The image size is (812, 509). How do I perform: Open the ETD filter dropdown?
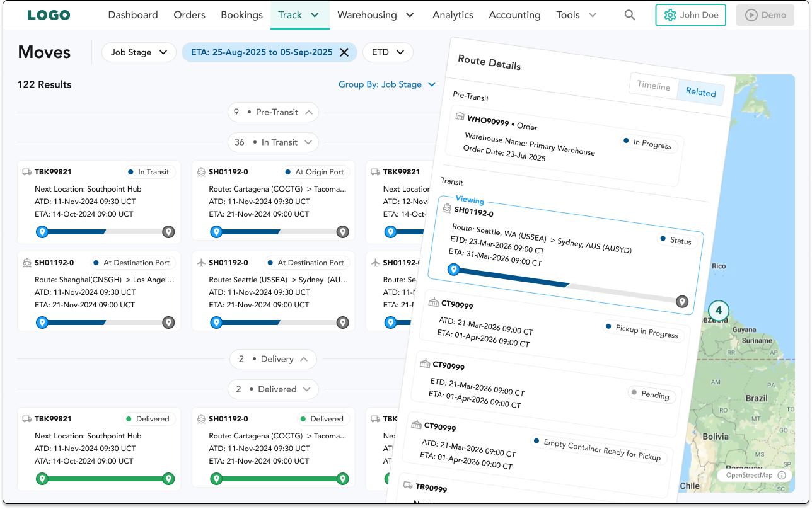(x=388, y=52)
